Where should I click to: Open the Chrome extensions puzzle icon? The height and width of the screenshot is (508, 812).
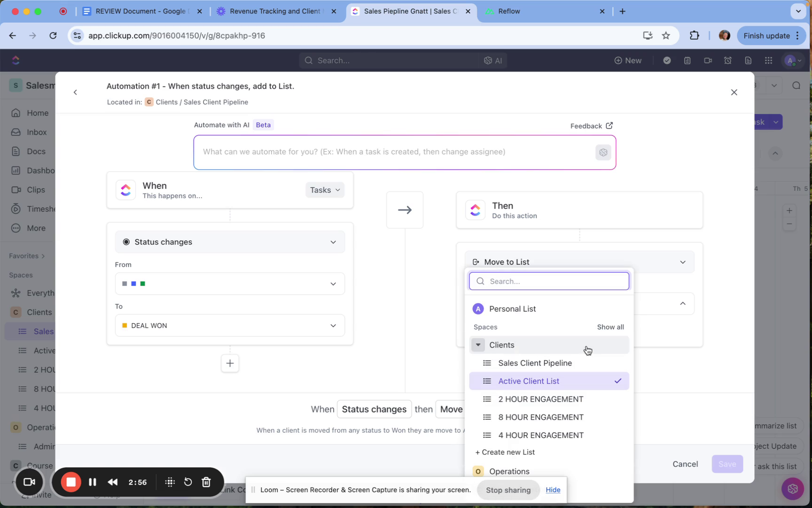coord(694,36)
